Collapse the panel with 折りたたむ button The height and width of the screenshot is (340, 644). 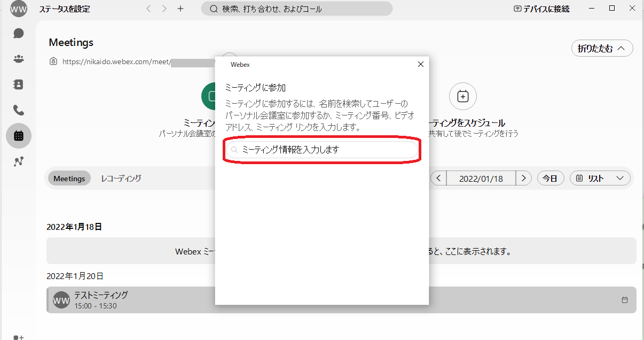(602, 48)
